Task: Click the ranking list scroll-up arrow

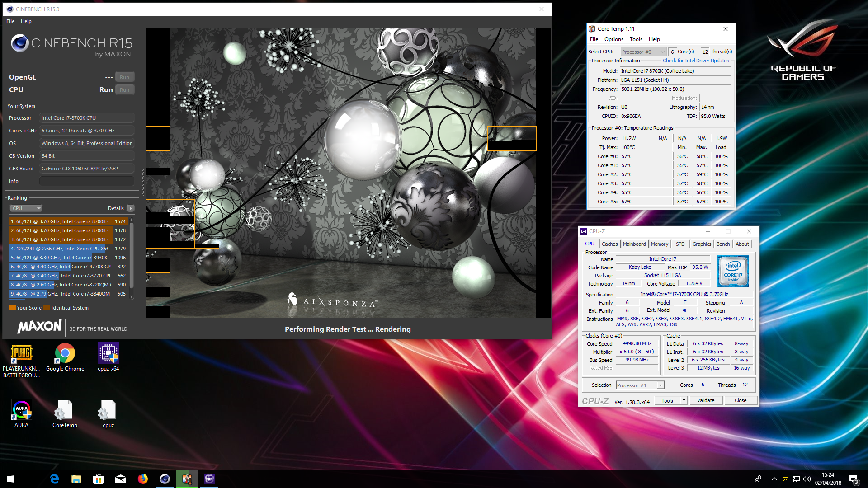Action: coord(132,220)
